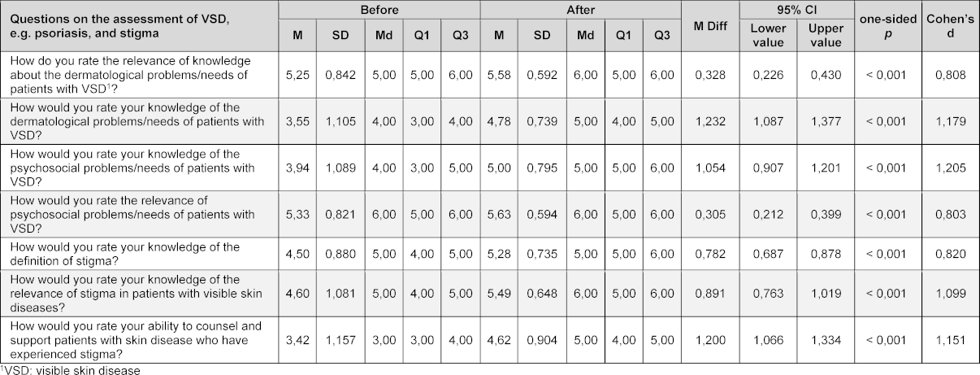
Task: Select the upper CI value 1,377
Action: pos(825,121)
